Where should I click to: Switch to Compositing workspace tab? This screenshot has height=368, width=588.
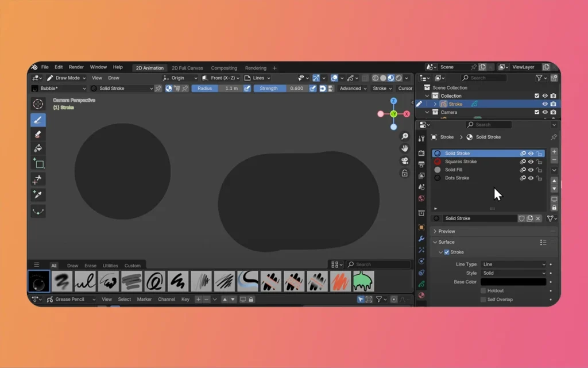click(x=224, y=68)
